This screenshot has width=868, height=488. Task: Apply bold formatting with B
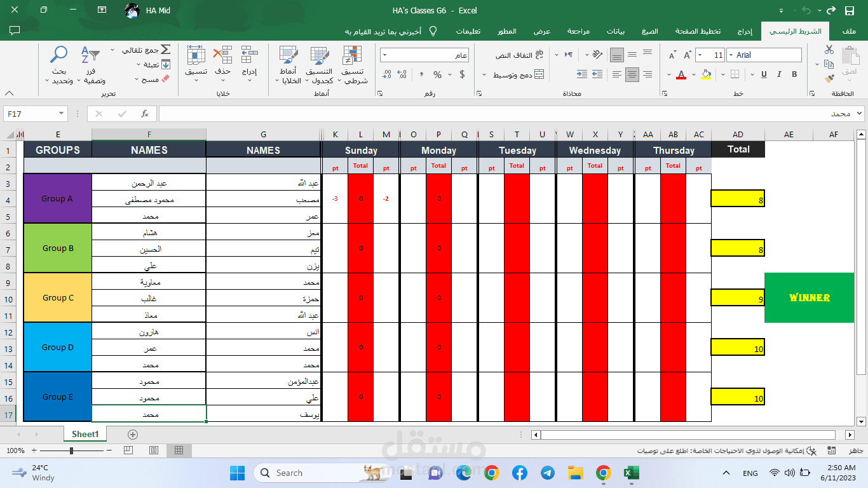pos(794,74)
